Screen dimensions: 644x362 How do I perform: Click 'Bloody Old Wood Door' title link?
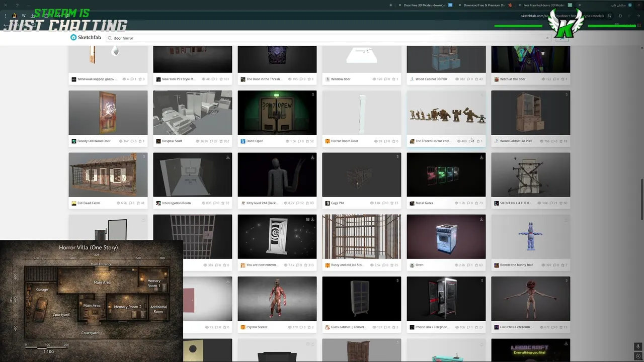[94, 141]
